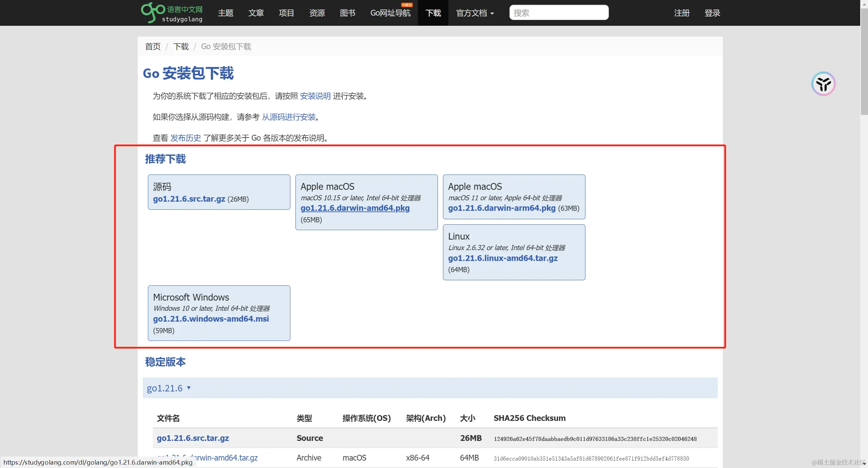Click the studygolang Go logo
Viewport: 868px width, 468px height.
172,13
